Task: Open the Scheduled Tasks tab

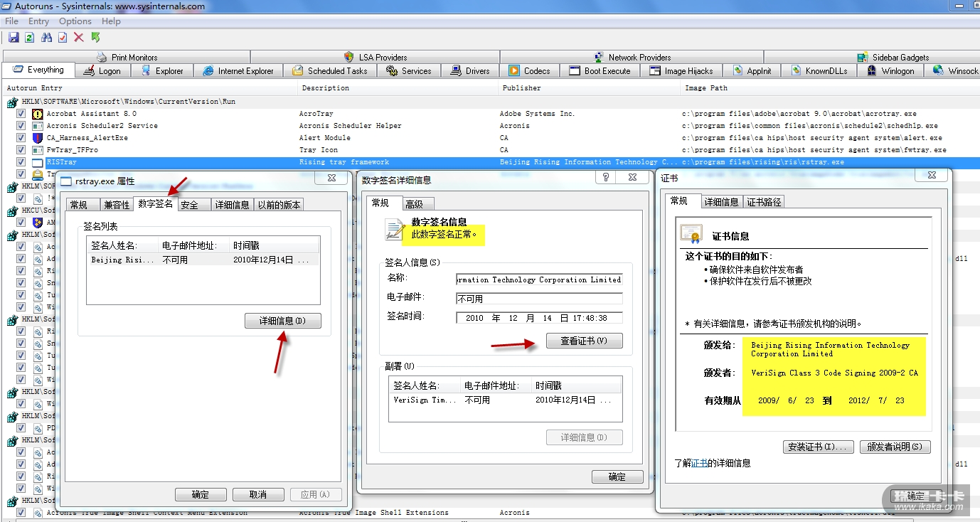Action: pos(329,70)
